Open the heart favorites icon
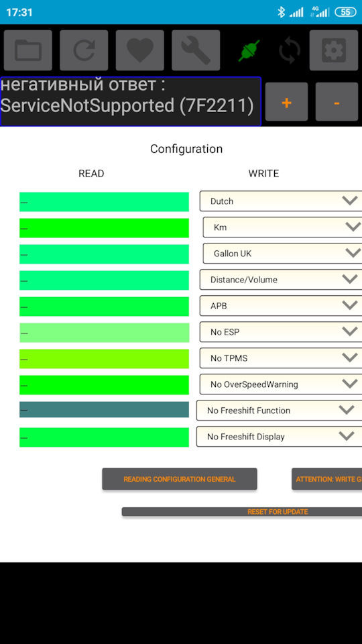The image size is (362, 644). tap(139, 50)
